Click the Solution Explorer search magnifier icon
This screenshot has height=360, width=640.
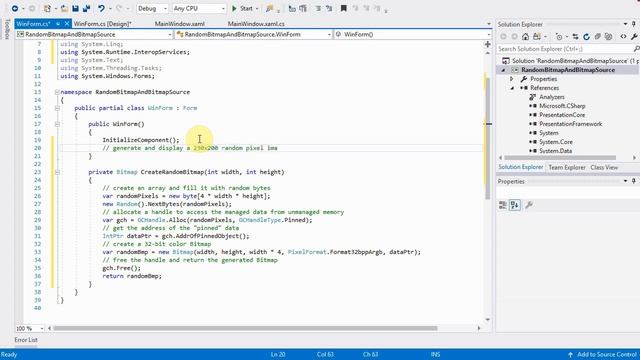click(636, 49)
